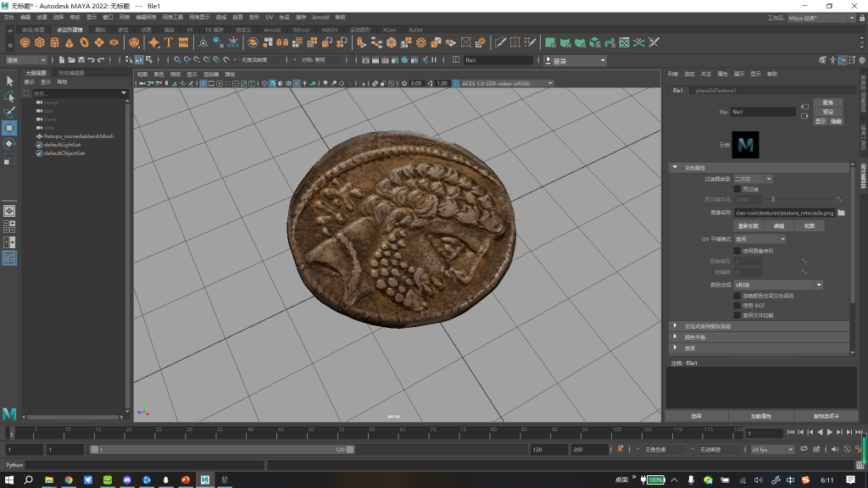Image resolution: width=868 pixels, height=488 pixels.
Task: Toggle textured display in viewport toolbar
Action: [x=296, y=84]
